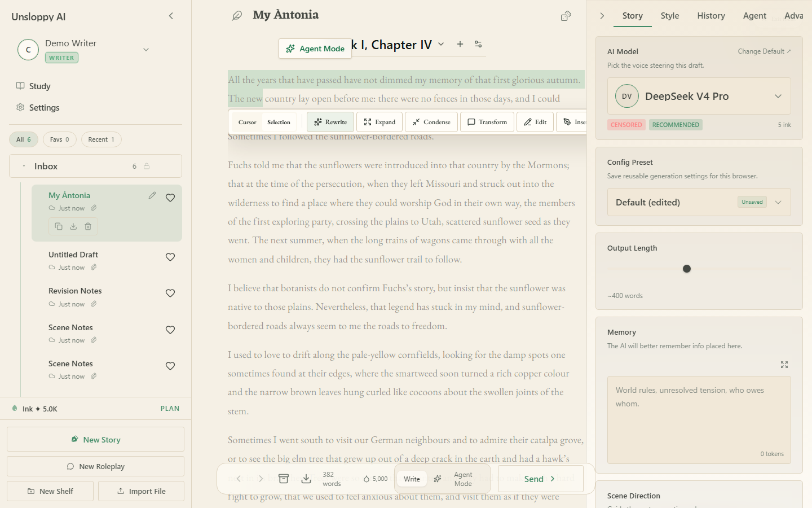812x508 pixels.
Task: Click into the Memory text area
Action: (699, 420)
